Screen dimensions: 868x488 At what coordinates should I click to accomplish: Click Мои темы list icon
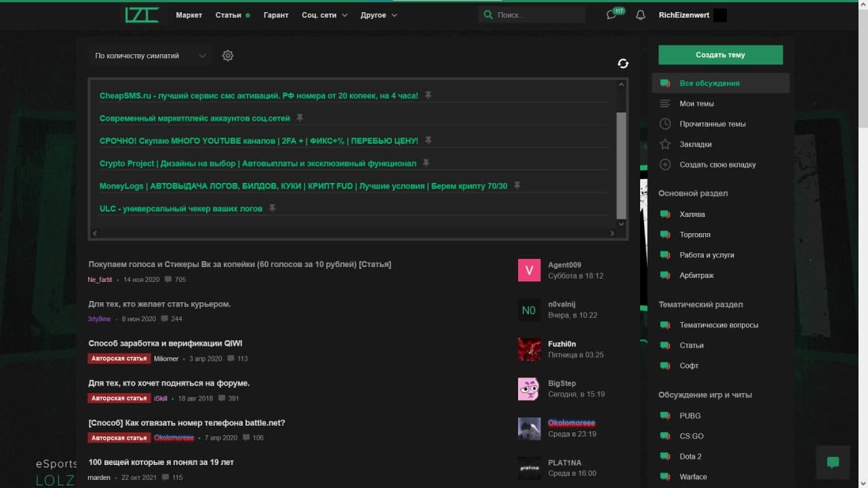(665, 104)
